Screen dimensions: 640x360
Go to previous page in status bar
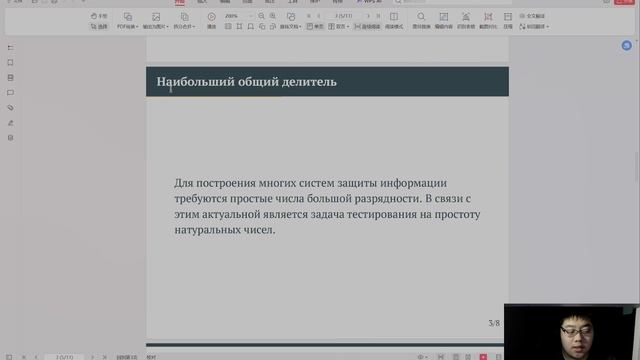pyautogui.click(x=36, y=357)
